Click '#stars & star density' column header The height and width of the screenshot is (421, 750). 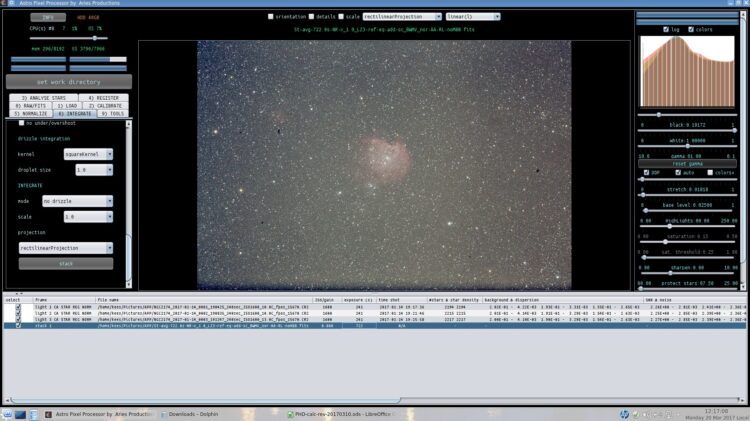point(454,300)
